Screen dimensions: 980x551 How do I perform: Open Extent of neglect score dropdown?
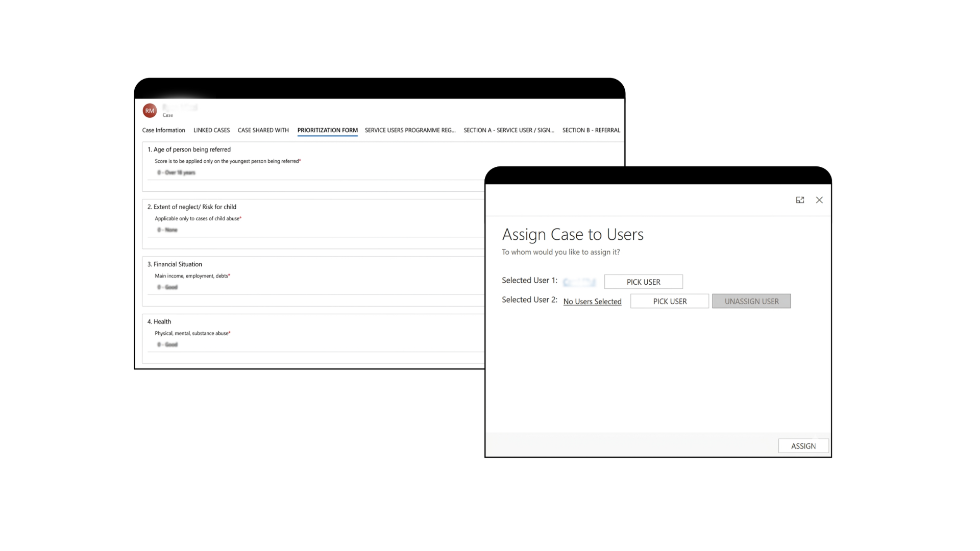pyautogui.click(x=316, y=230)
